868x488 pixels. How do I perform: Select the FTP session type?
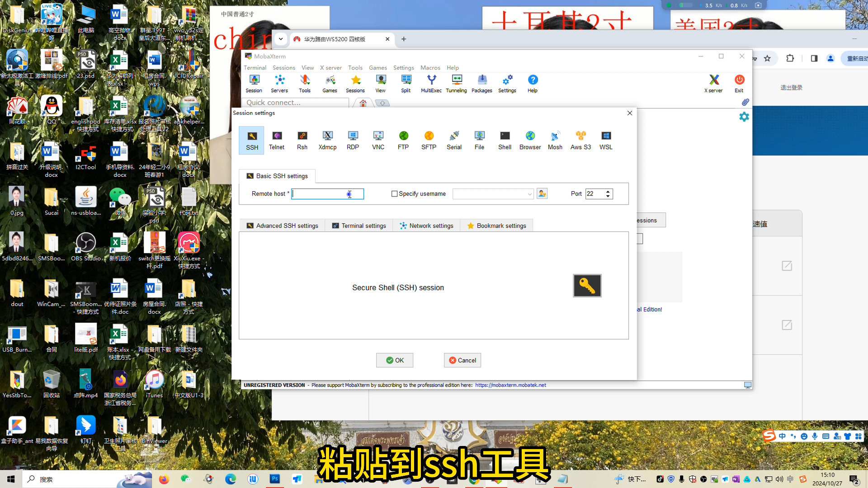(x=403, y=140)
